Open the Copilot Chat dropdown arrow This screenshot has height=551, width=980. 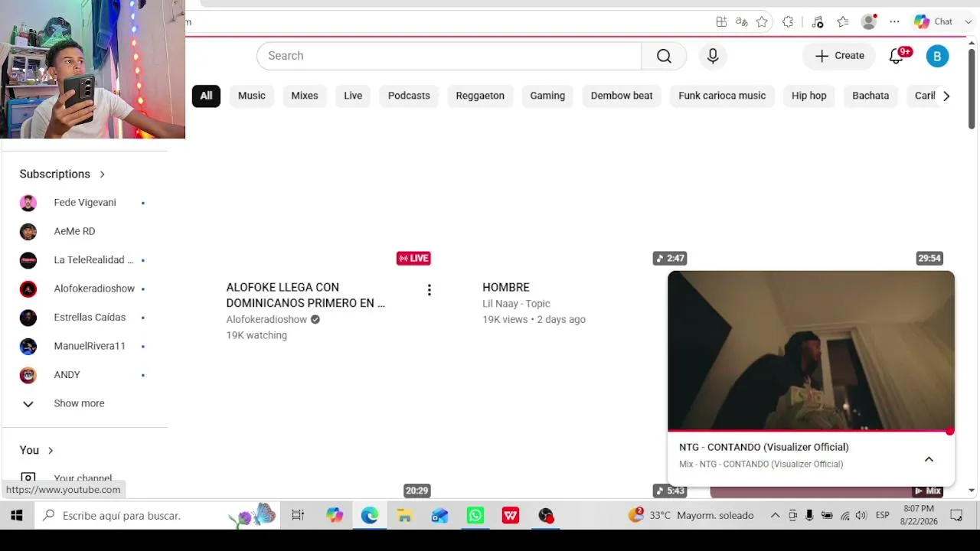pyautogui.click(x=968, y=22)
